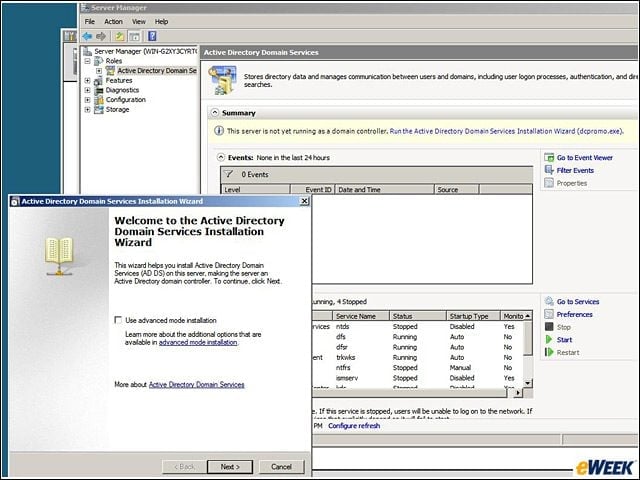
Task: Expand Active Directory Domain Services tree node
Action: (x=99, y=71)
